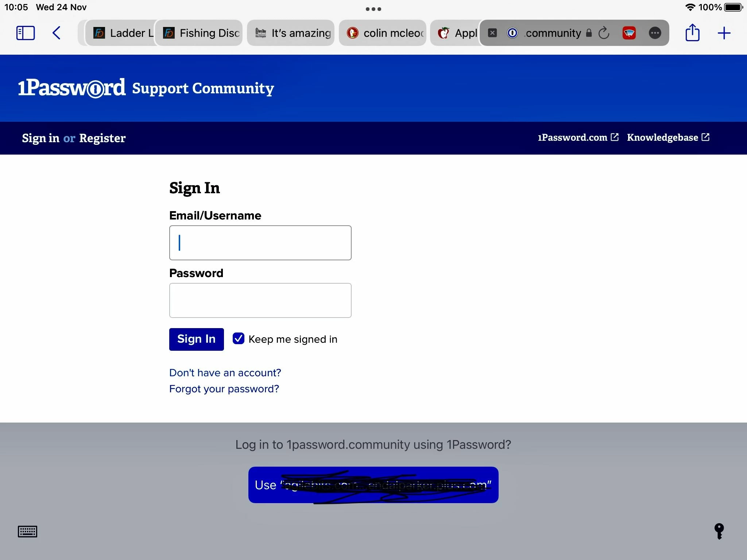Visit 1Password.com external link
The image size is (747, 560).
point(578,137)
